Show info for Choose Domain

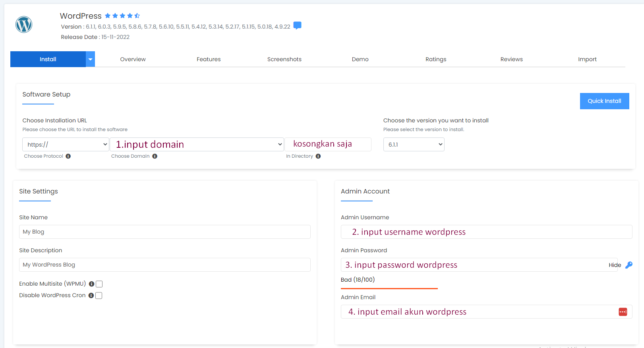155,156
